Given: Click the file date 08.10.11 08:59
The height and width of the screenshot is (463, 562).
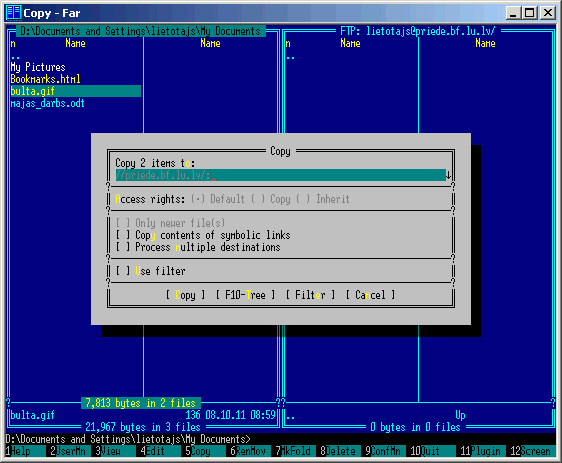Looking at the screenshot, I should [x=240, y=415].
